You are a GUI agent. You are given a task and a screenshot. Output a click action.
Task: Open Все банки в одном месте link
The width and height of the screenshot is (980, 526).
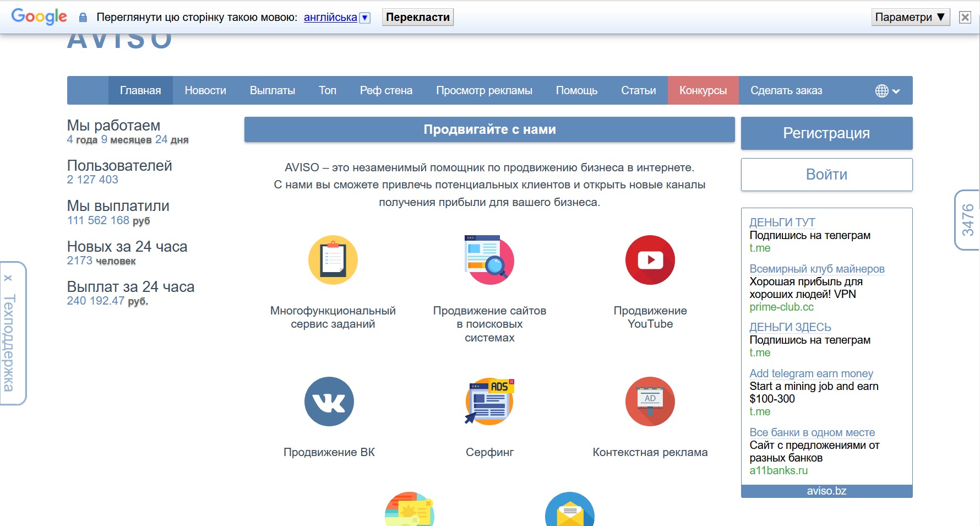812,432
